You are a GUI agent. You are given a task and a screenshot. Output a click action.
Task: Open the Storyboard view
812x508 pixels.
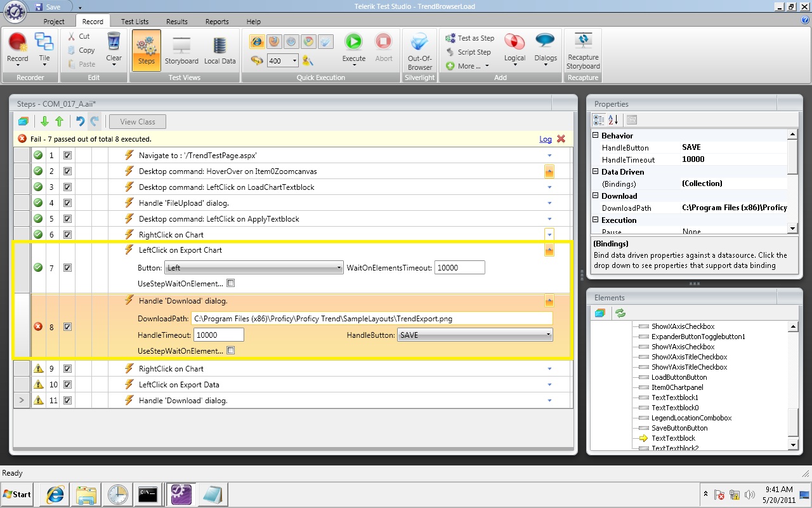pos(181,50)
